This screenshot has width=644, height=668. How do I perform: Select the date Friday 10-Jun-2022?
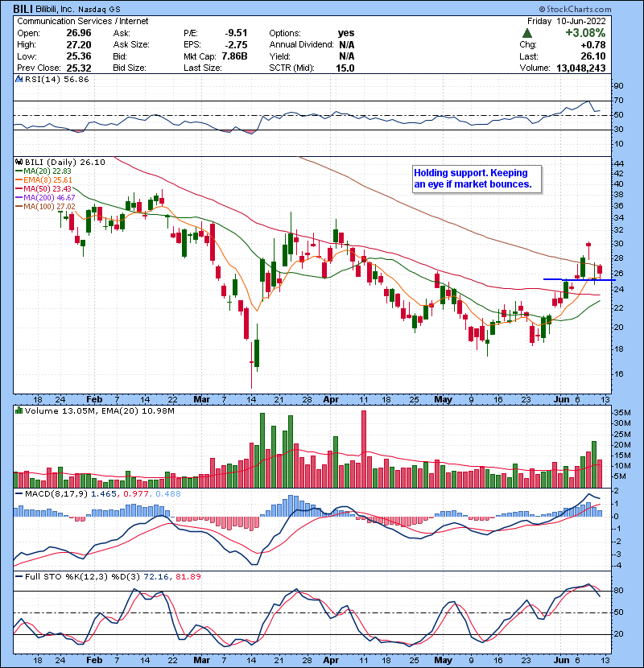(x=566, y=21)
